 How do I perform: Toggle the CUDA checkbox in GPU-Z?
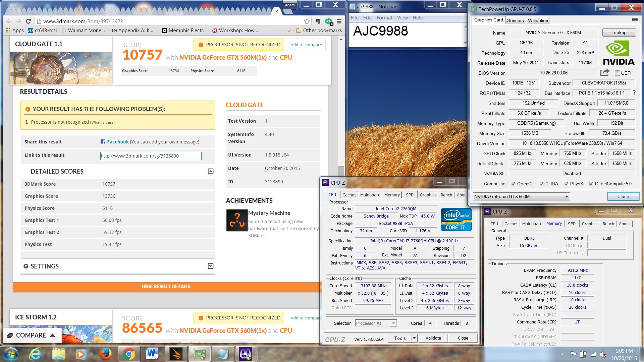tap(541, 184)
